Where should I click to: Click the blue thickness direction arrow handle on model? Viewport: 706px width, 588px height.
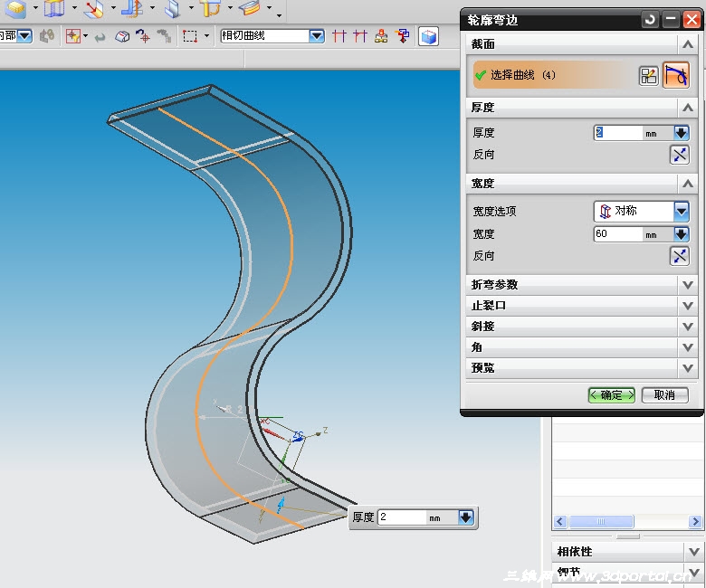281,505
